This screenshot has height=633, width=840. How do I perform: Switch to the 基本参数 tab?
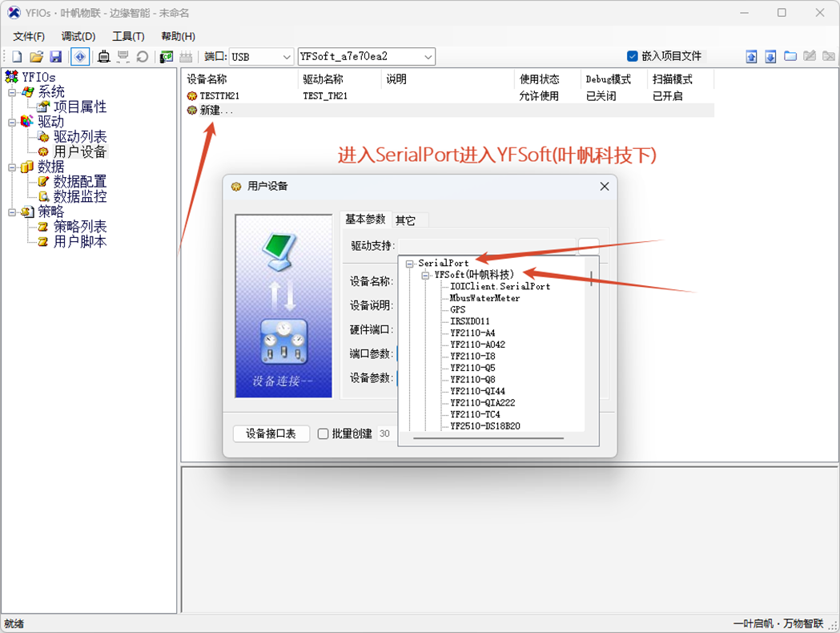pyautogui.click(x=365, y=220)
